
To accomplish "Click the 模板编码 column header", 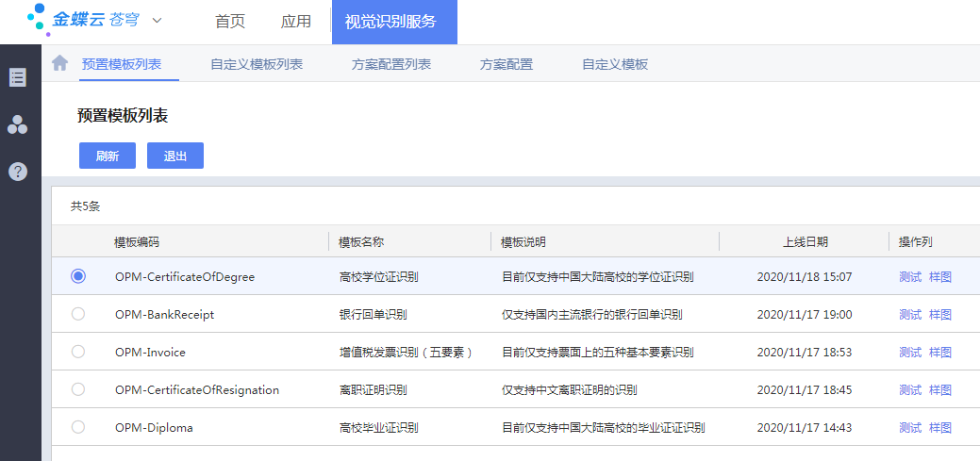I will (136, 242).
